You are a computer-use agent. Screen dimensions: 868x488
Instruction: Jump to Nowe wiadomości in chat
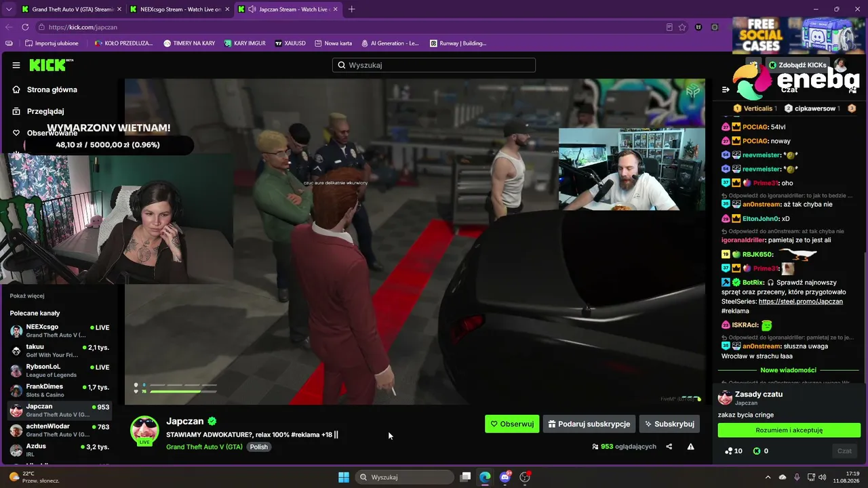click(x=788, y=370)
